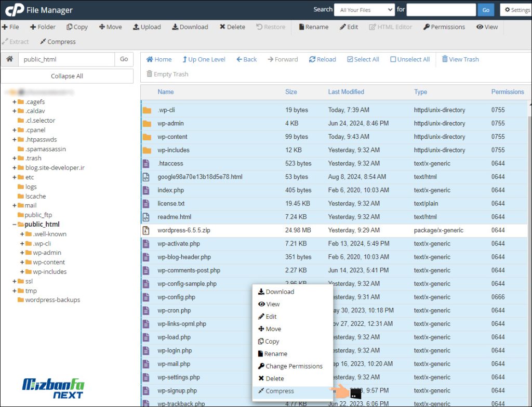Select wp-config.php file row
This screenshot has height=407, width=532.
[x=334, y=297]
